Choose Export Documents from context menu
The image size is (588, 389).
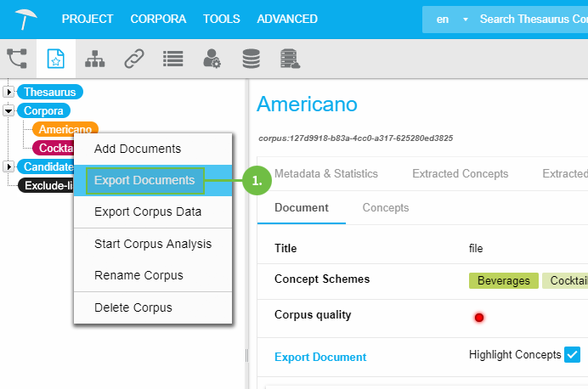point(144,180)
